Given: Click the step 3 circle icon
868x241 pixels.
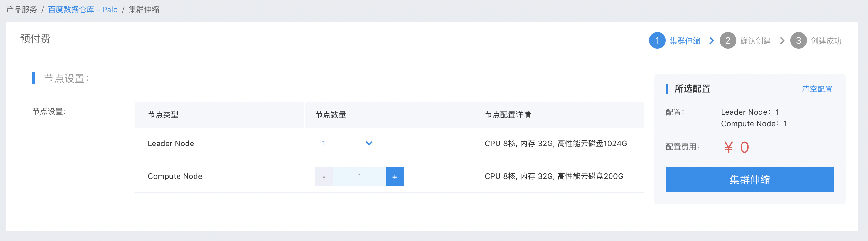Looking at the screenshot, I should (x=798, y=41).
